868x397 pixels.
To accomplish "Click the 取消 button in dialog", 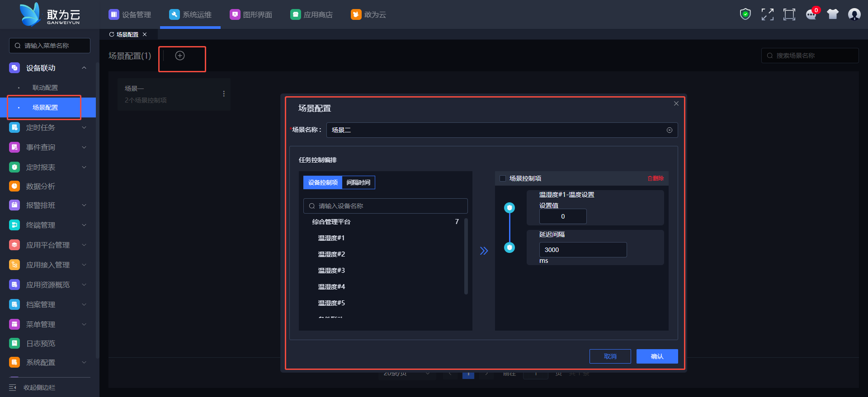I will [x=610, y=356].
